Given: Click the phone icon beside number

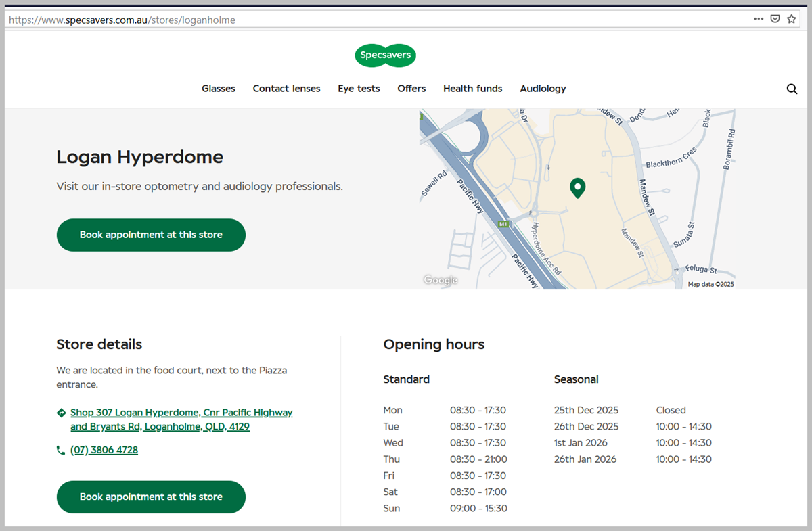Looking at the screenshot, I should [x=61, y=451].
